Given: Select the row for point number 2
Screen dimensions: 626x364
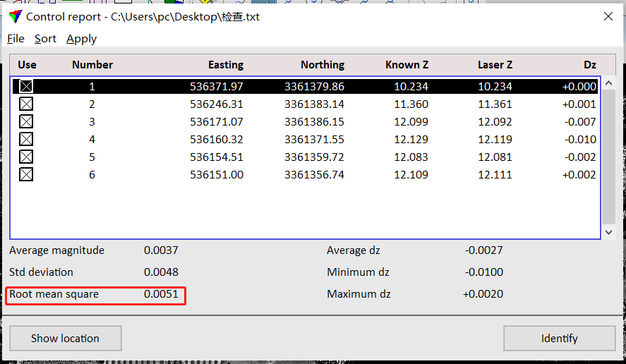Looking at the screenshot, I should 303,104.
